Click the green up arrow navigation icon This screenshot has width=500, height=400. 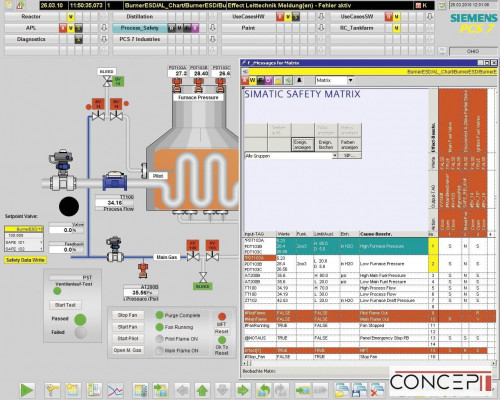point(202,390)
